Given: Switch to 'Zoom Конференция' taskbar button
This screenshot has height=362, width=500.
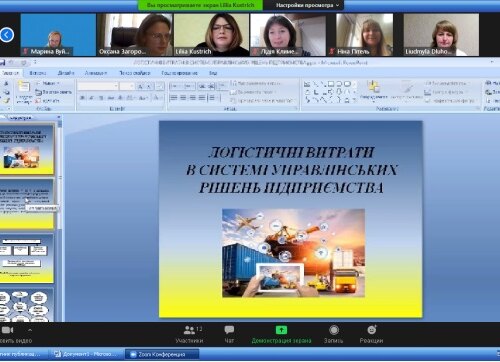Looking at the screenshot, I should pos(162,354).
